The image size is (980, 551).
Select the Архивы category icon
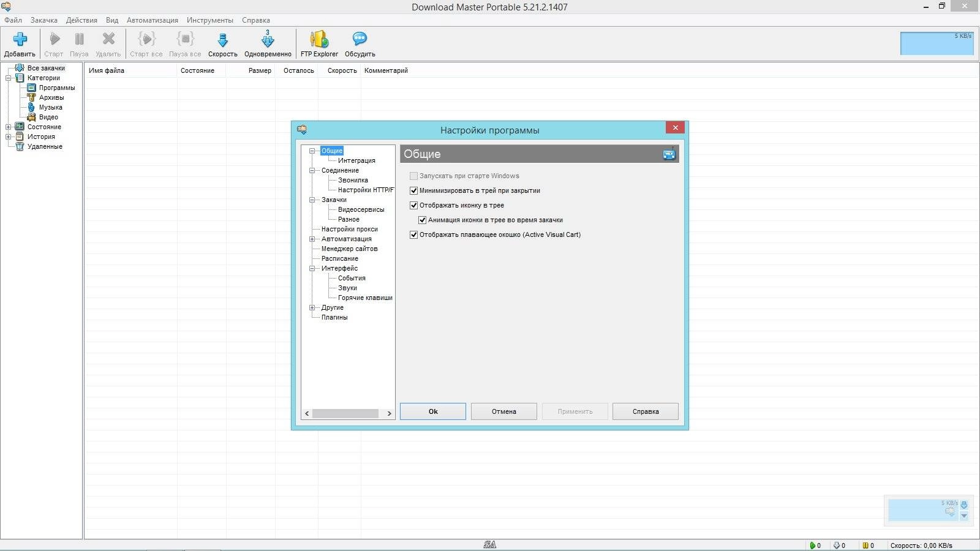tap(32, 97)
